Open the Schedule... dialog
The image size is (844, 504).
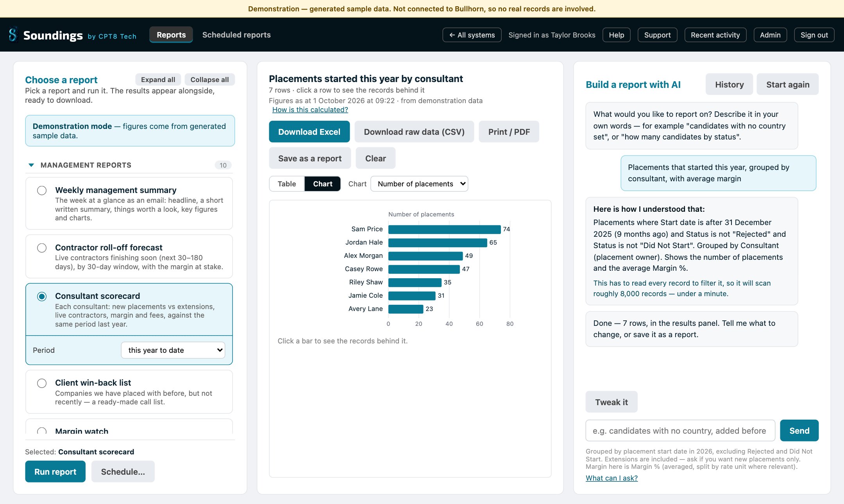click(x=123, y=472)
